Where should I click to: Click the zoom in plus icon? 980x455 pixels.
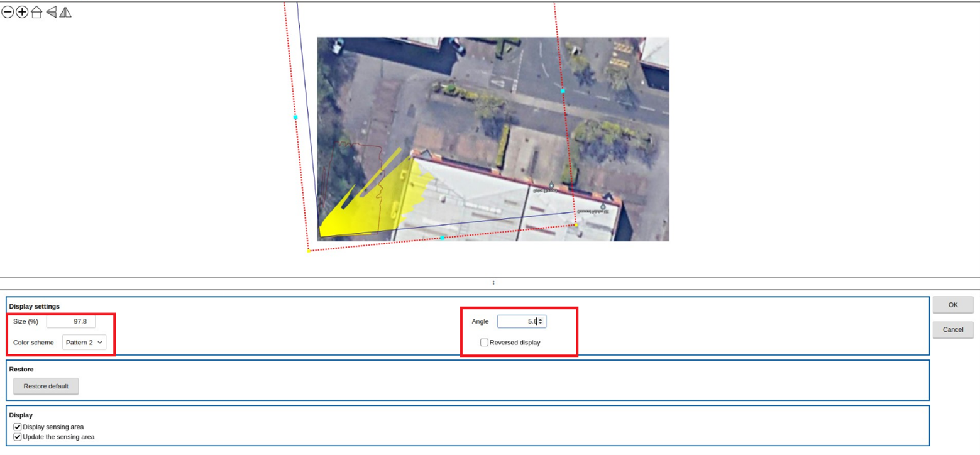point(22,13)
